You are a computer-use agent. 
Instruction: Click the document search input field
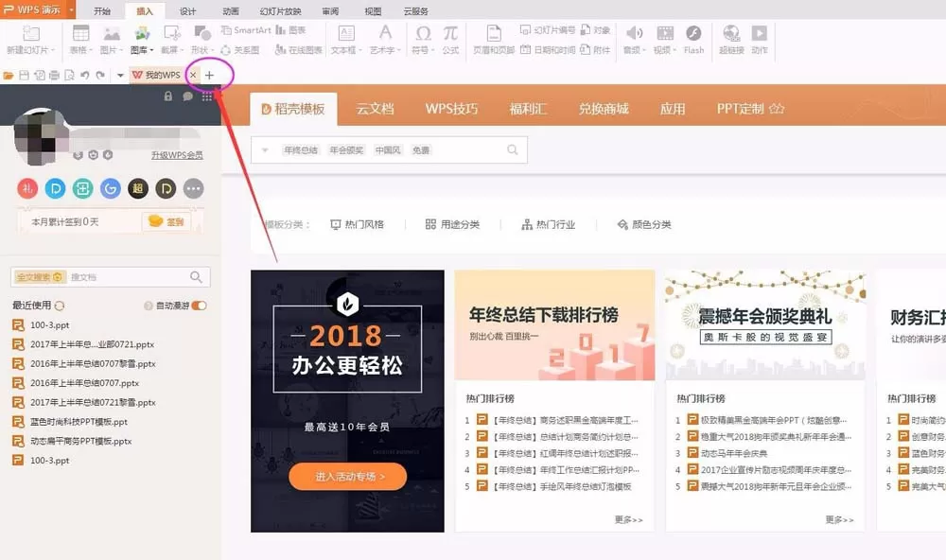pos(127,277)
